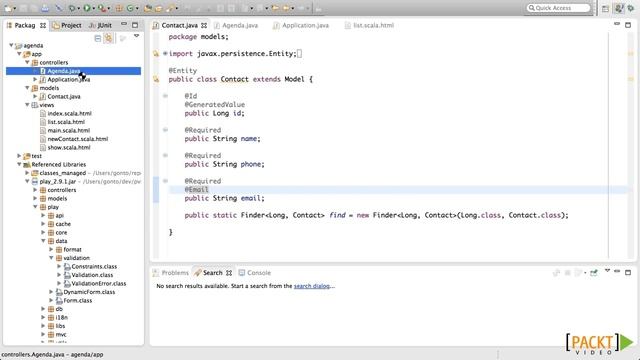This screenshot has width=640, height=360.
Task: Close the Contact.java editor tab
Action: pyautogui.click(x=204, y=25)
